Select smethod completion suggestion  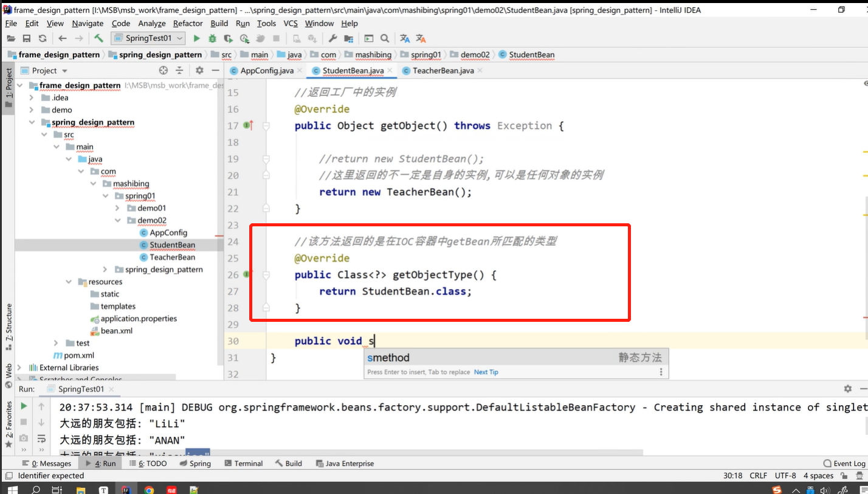tap(516, 358)
